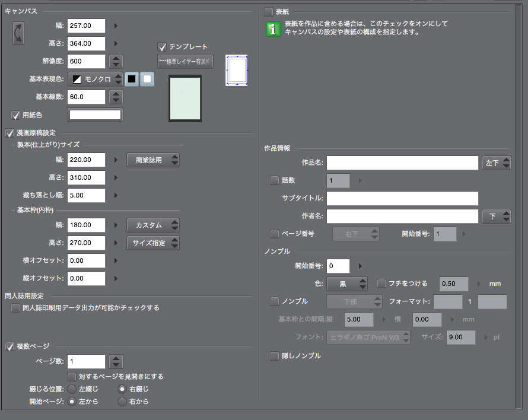Enable the 隠しノンブル checkbox
528x420 pixels.
pyautogui.click(x=274, y=356)
